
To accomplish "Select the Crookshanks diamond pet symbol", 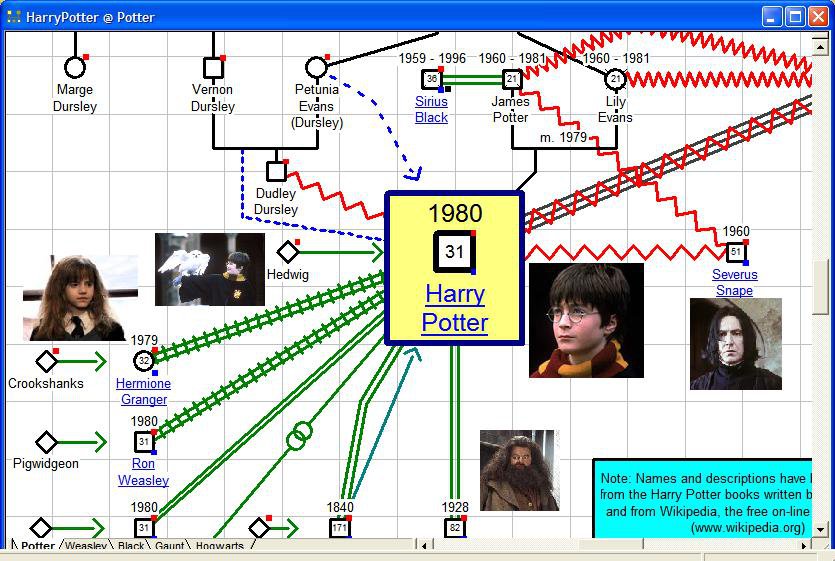I will [46, 361].
